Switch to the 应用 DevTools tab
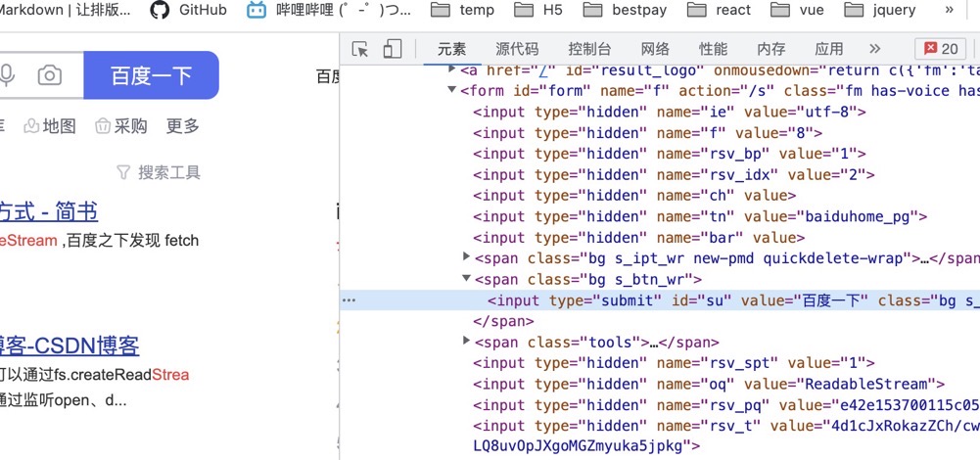 (x=829, y=49)
